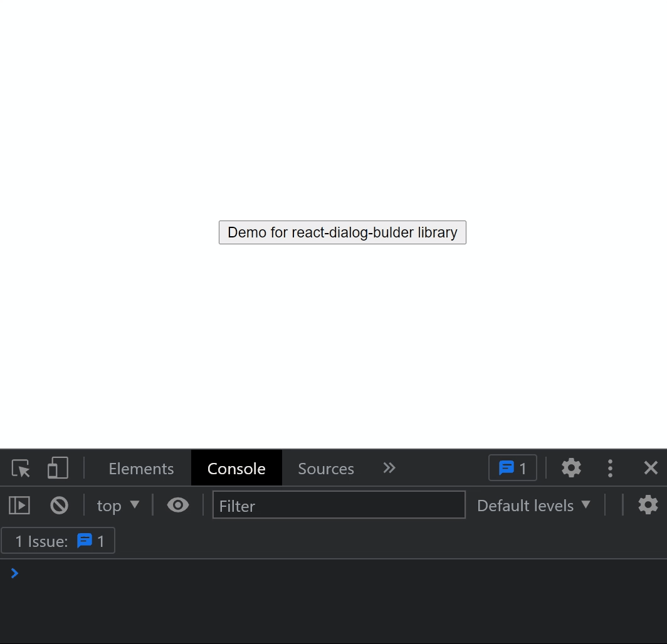Switch to the Elements tab
This screenshot has height=644, width=667.
point(141,469)
